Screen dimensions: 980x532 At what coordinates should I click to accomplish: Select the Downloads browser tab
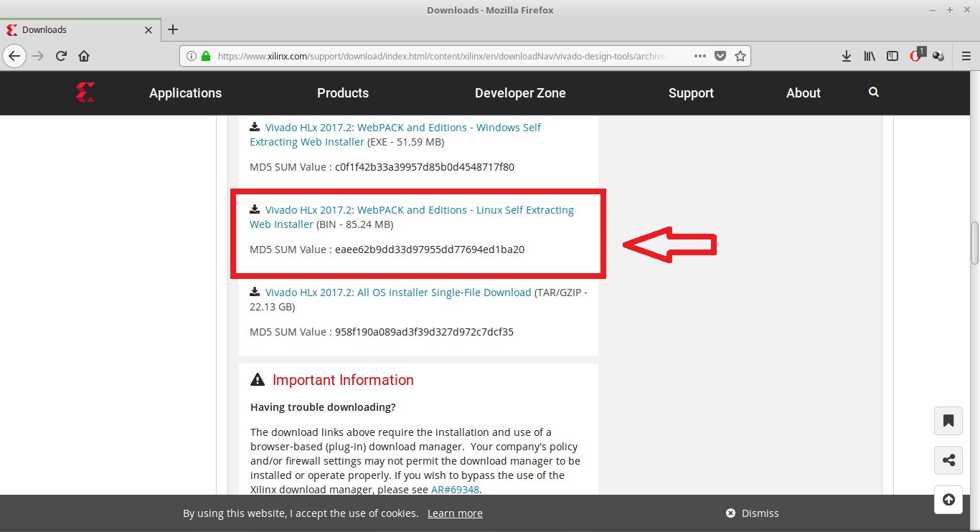(x=79, y=30)
